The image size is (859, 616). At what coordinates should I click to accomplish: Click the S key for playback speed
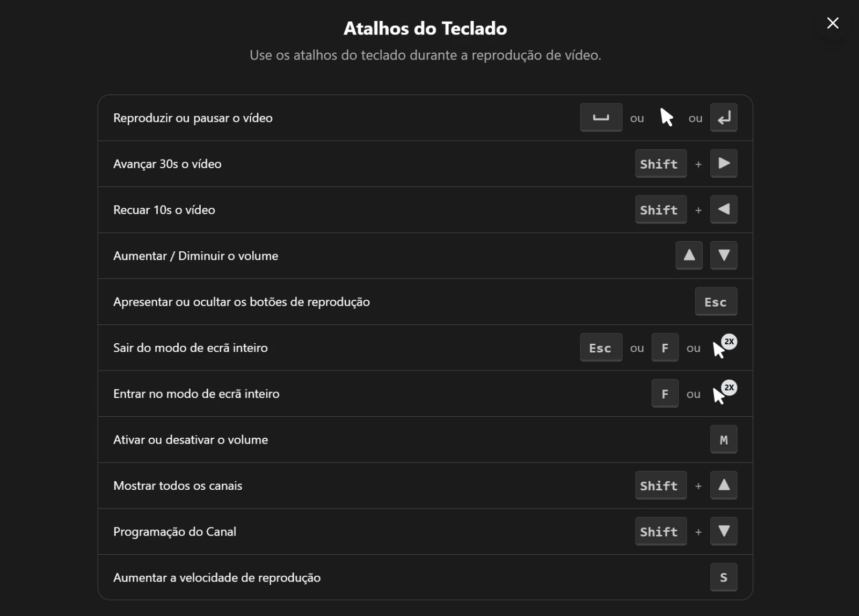(x=723, y=577)
